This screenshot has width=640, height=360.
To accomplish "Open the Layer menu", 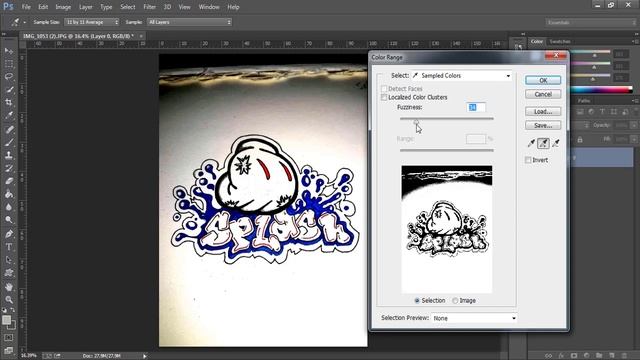I will click(x=85, y=7).
